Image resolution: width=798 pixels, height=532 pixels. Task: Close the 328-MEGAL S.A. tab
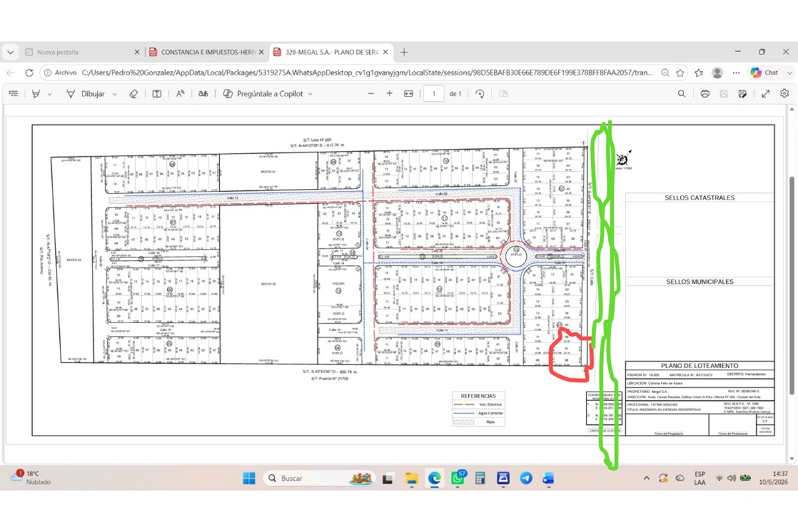[385, 52]
